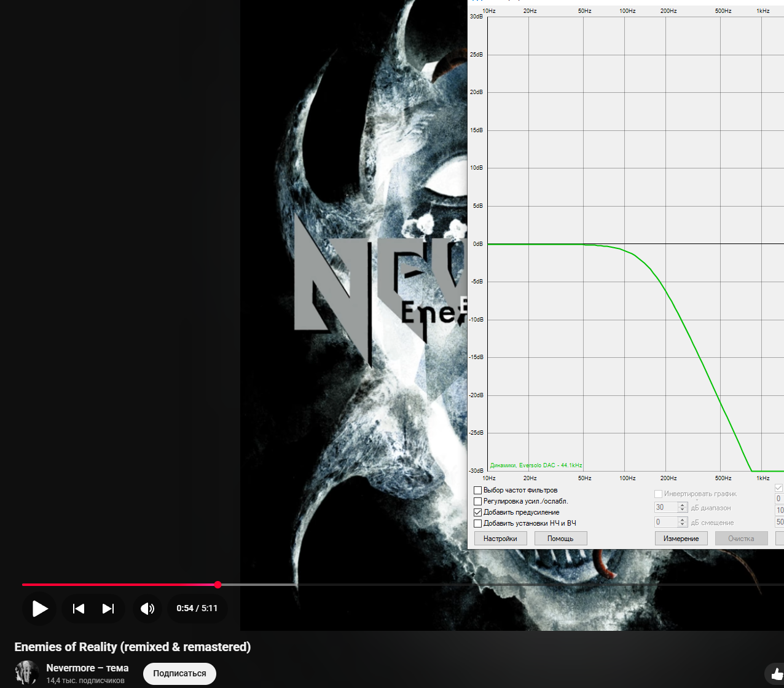Click the 30dB label at the graph top

click(x=477, y=17)
